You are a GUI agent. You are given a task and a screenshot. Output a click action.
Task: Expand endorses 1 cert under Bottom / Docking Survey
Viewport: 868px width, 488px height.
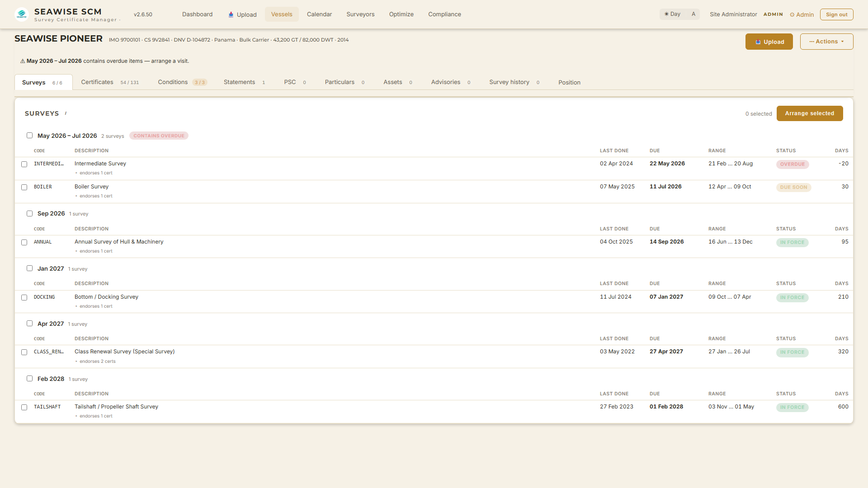point(94,306)
